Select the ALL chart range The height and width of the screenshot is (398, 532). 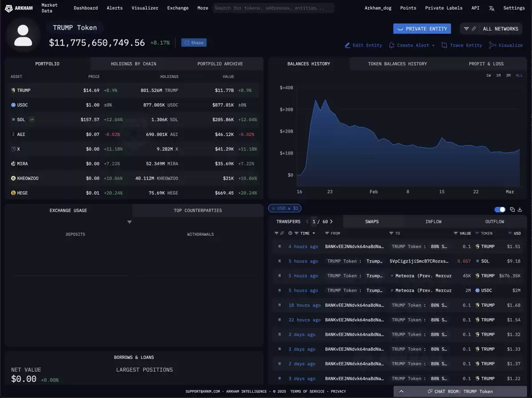(519, 75)
